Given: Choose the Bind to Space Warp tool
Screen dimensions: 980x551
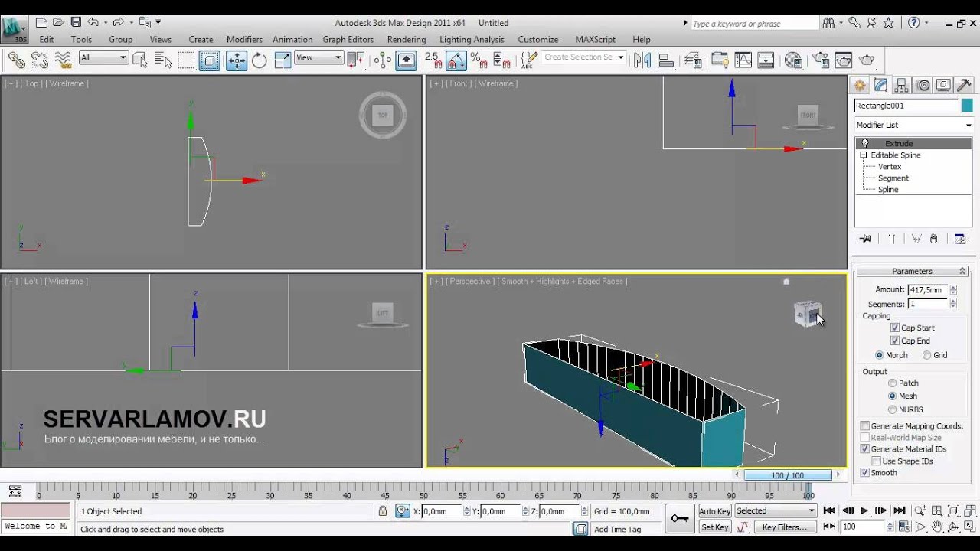Looking at the screenshot, I should click(63, 60).
